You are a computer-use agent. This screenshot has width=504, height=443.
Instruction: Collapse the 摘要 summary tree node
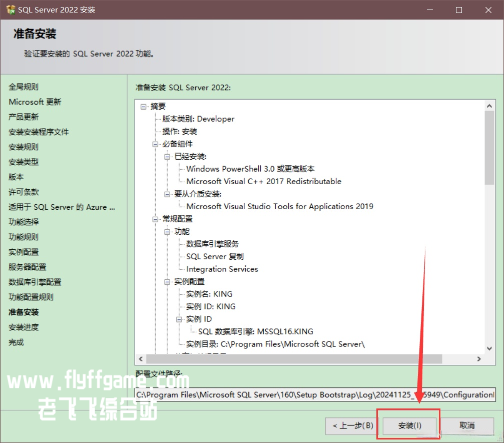143,107
